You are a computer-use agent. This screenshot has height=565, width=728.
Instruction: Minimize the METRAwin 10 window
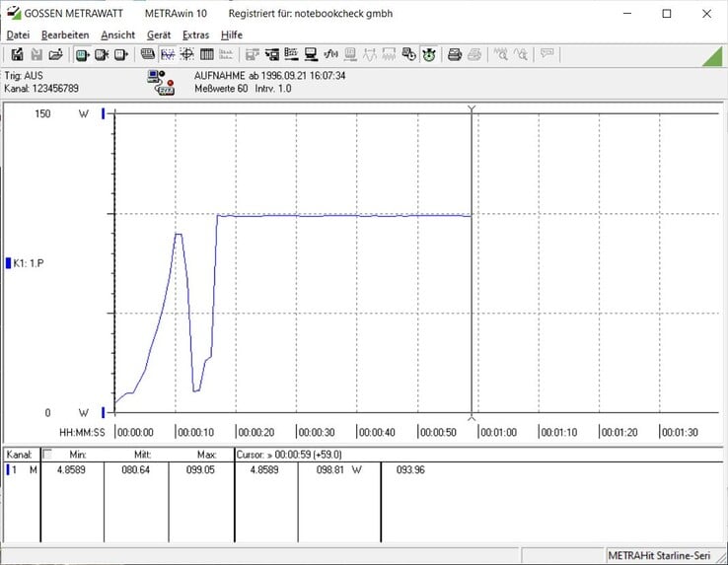[627, 14]
